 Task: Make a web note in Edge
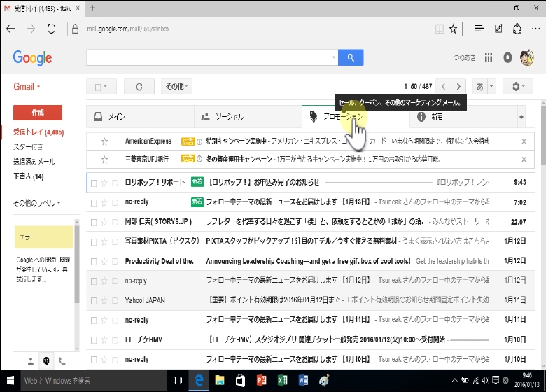[x=498, y=29]
